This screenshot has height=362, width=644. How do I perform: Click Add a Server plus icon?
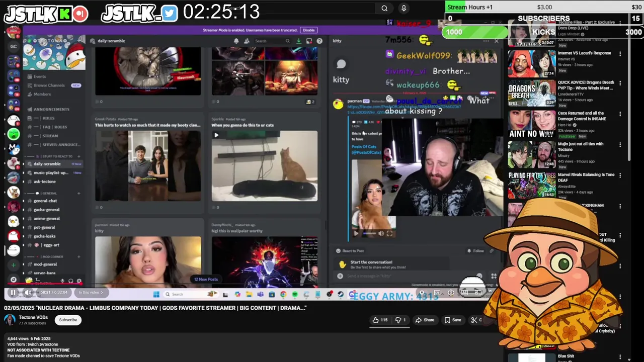(14, 264)
